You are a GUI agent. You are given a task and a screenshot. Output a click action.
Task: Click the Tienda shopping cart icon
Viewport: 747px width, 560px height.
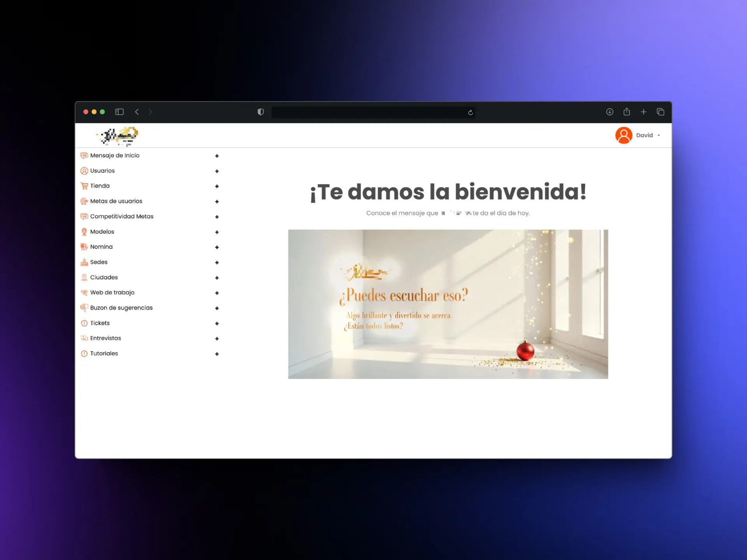[84, 186]
